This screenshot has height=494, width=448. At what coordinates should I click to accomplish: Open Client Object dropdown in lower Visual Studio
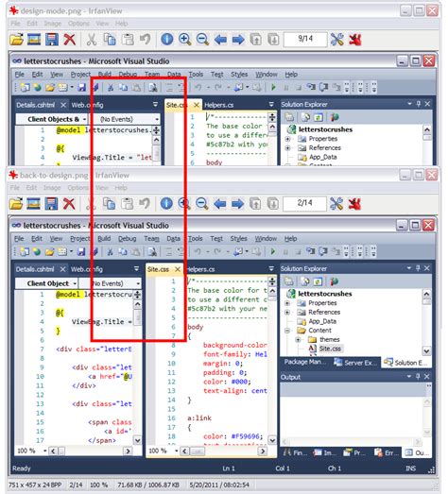75,283
